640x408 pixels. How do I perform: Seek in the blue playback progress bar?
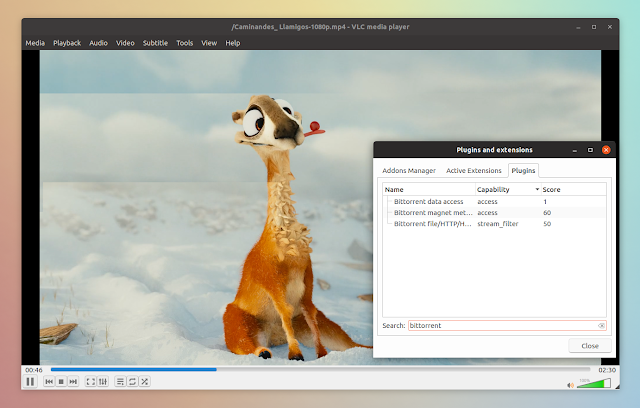(320, 370)
